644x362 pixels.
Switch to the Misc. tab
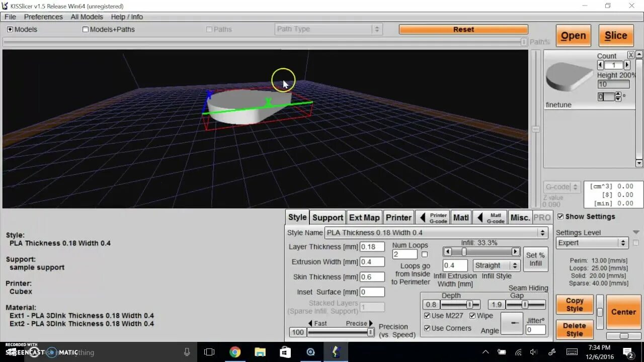coord(520,218)
